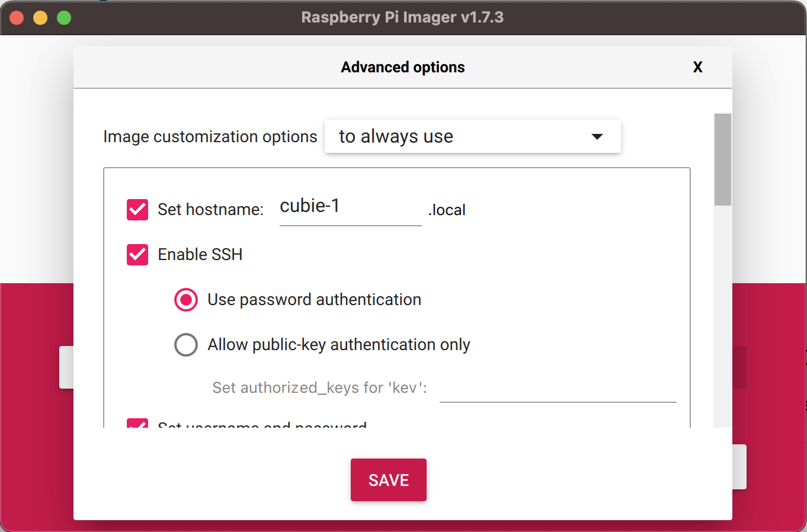Screen dimensions: 807x532
Task: Click the red macOS close window button
Action: [x=17, y=18]
